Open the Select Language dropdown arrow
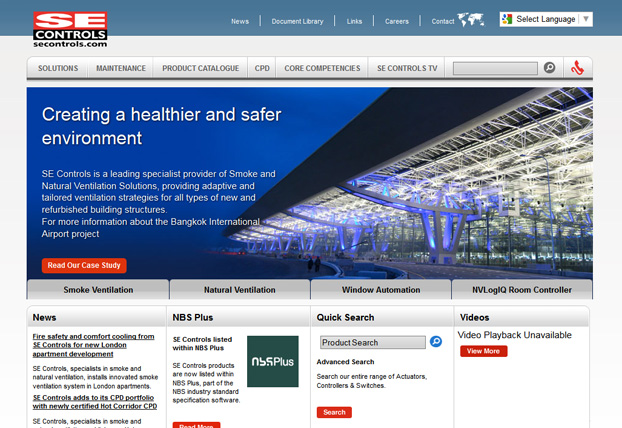 [x=586, y=19]
